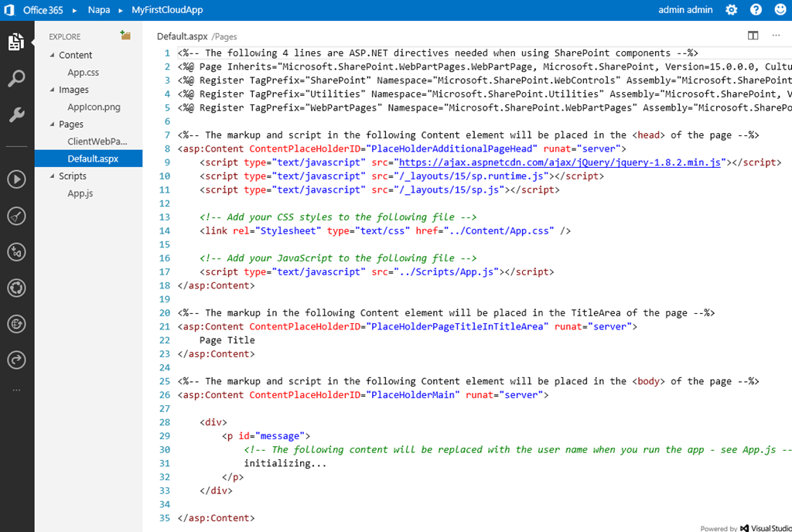The height and width of the screenshot is (532, 792).
Task: Click the add new item folder icon
Action: pos(125,36)
